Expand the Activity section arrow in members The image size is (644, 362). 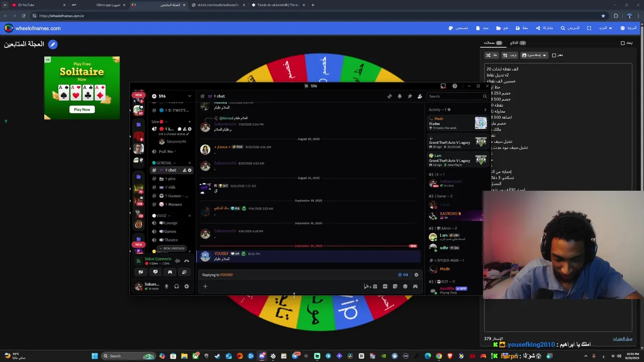[485, 110]
